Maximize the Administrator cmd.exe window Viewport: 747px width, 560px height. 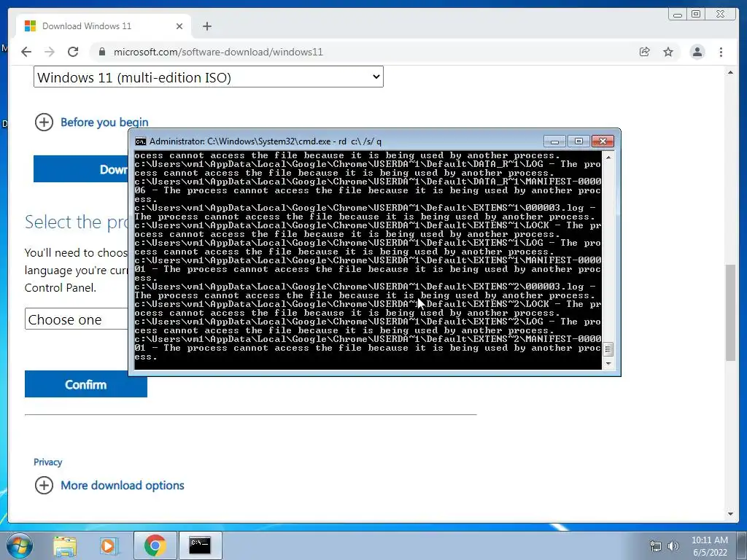(x=578, y=141)
